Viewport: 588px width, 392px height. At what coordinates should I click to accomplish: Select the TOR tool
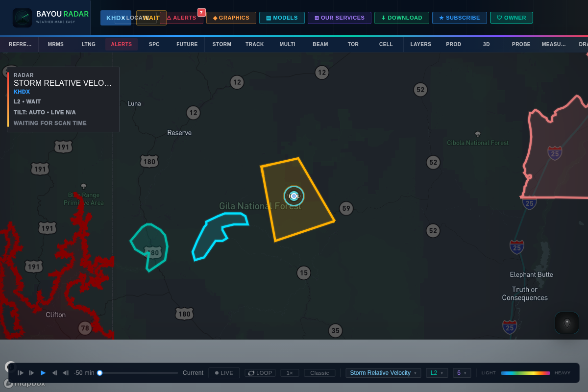[x=353, y=44]
